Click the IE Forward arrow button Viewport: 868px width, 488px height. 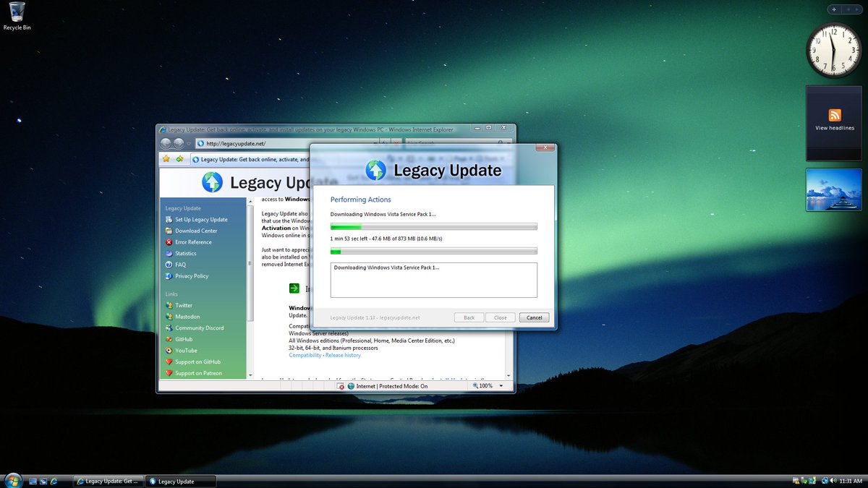(x=179, y=143)
